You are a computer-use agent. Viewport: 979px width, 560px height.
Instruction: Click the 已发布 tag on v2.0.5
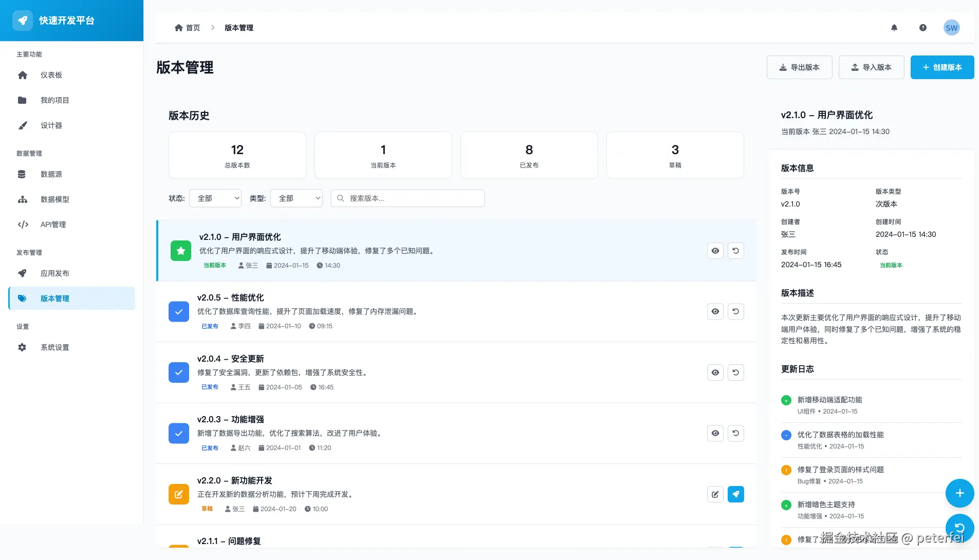210,326
